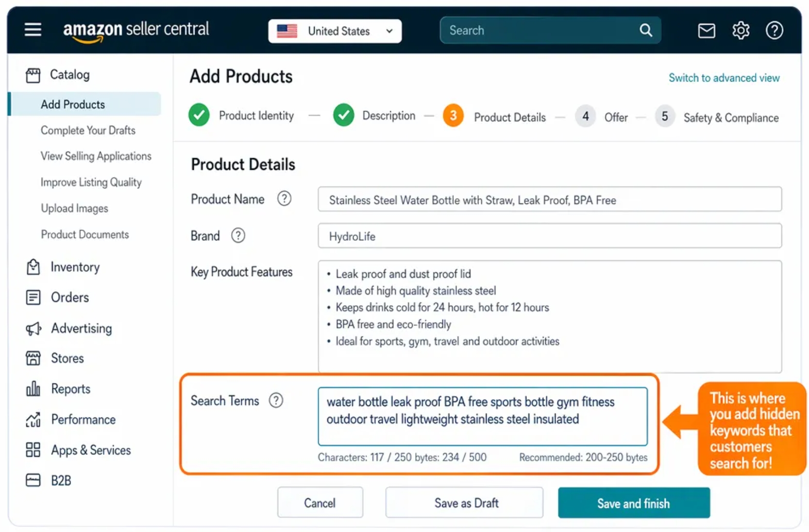Open the Help question mark icon
Image resolution: width=809 pixels, height=532 pixels.
(x=774, y=30)
